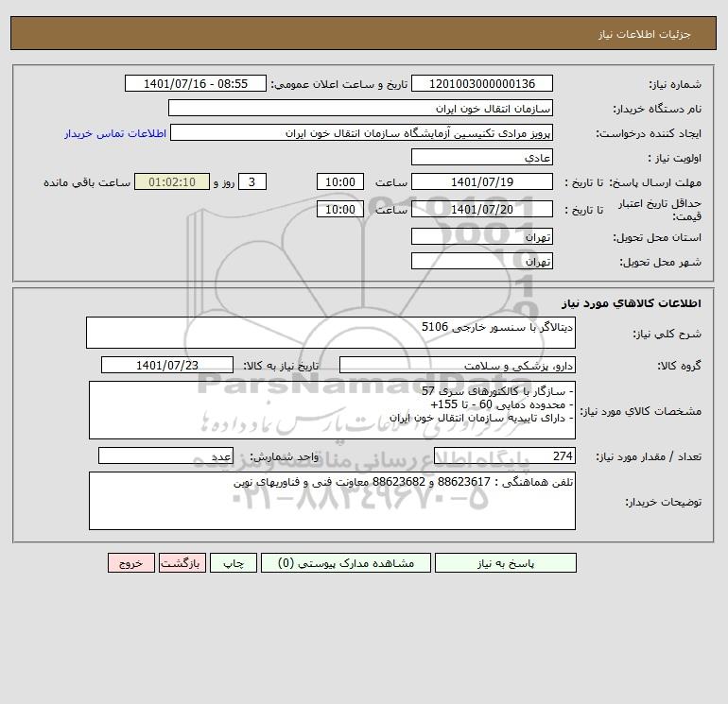Click the delivery province field تهران
The width and height of the screenshot is (728, 704).
click(482, 236)
